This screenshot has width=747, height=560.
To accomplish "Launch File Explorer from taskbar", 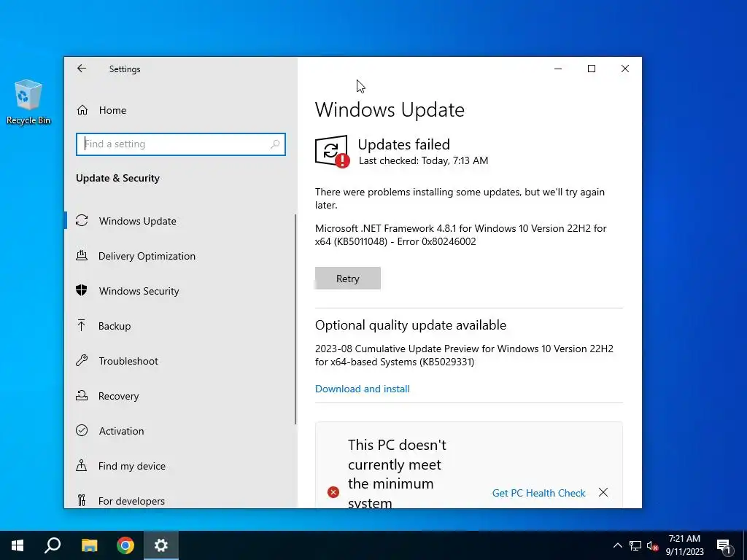I will click(x=89, y=545).
